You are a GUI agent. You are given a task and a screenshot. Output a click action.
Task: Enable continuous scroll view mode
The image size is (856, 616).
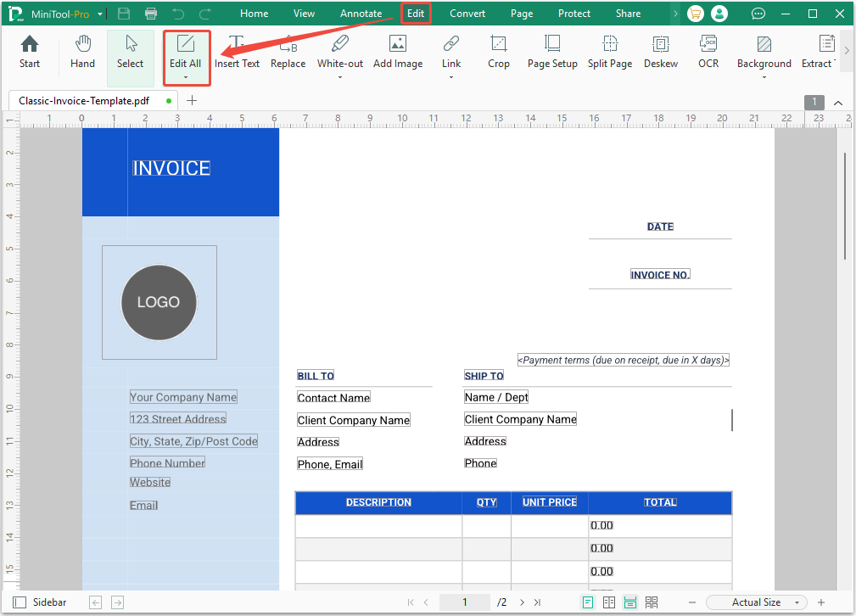[629, 602]
